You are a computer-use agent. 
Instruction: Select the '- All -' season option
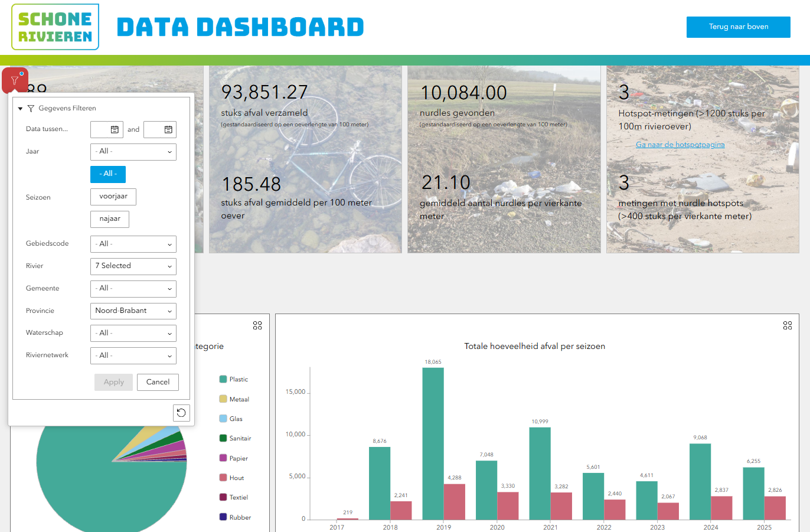click(x=108, y=174)
